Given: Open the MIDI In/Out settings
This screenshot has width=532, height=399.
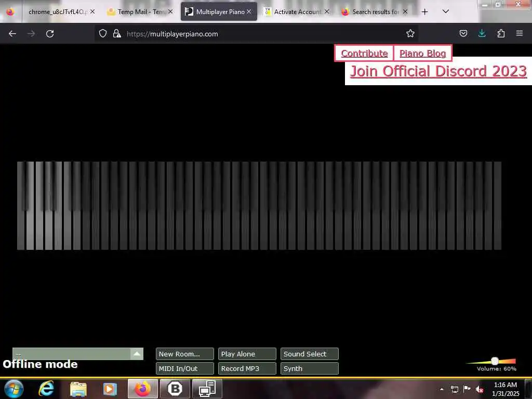Looking at the screenshot, I should pos(184,368).
